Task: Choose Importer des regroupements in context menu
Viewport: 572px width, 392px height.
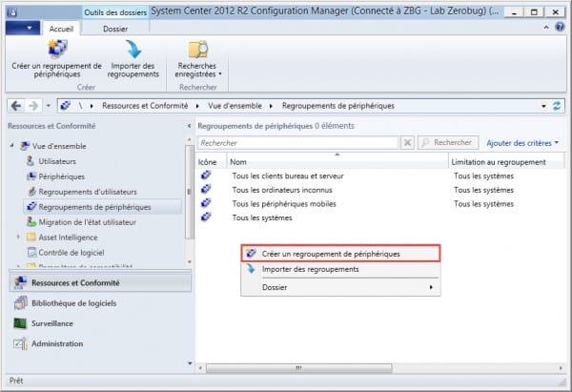Action: 340,269
